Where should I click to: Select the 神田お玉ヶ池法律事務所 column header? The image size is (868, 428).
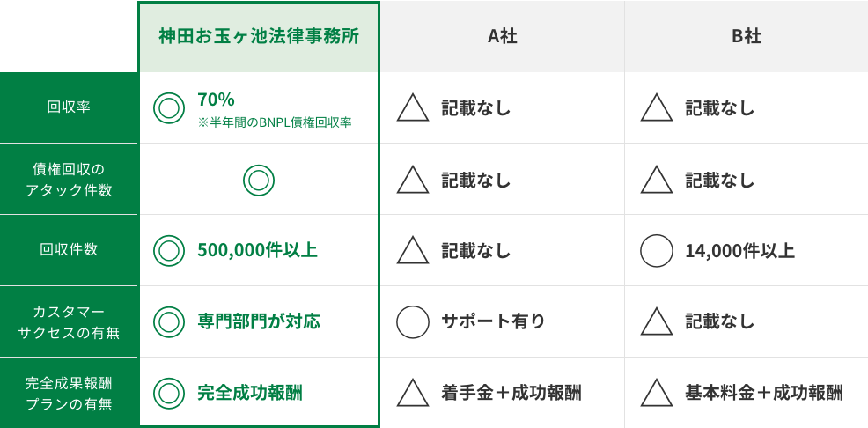point(259,36)
